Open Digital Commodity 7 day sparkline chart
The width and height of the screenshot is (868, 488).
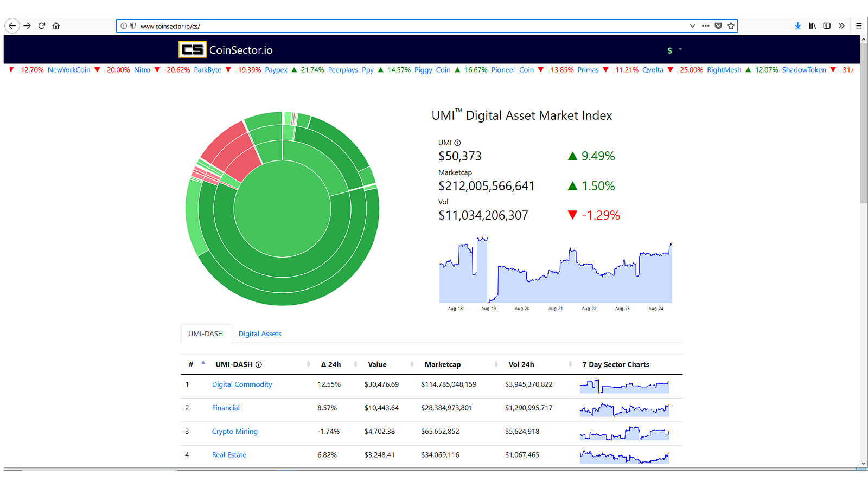tap(624, 386)
